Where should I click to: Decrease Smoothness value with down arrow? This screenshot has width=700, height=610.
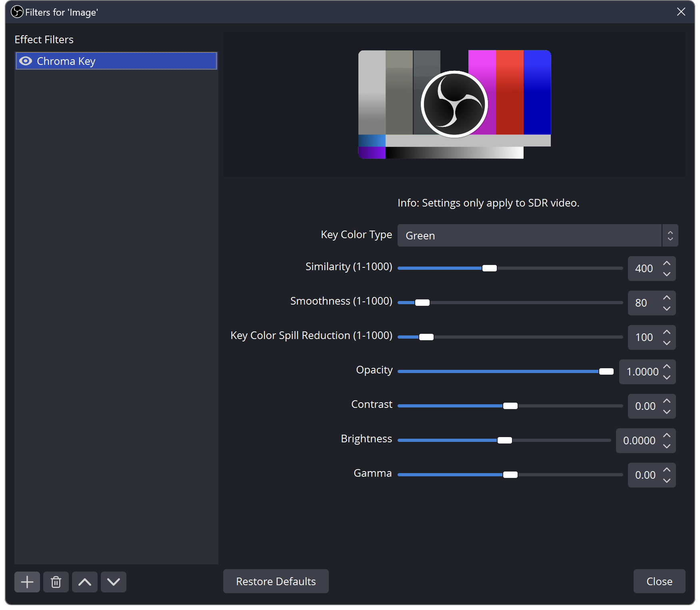[667, 309]
